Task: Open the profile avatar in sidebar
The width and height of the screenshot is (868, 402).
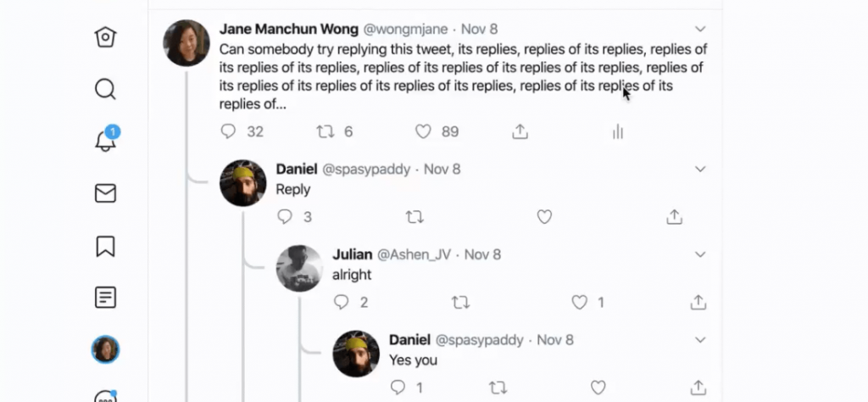Action: point(105,349)
